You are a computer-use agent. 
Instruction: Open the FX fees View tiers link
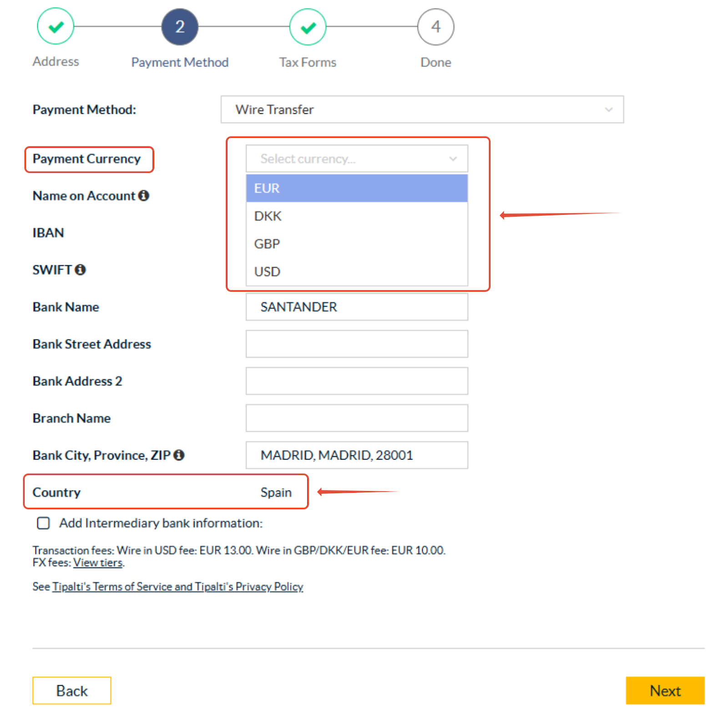[x=98, y=563]
